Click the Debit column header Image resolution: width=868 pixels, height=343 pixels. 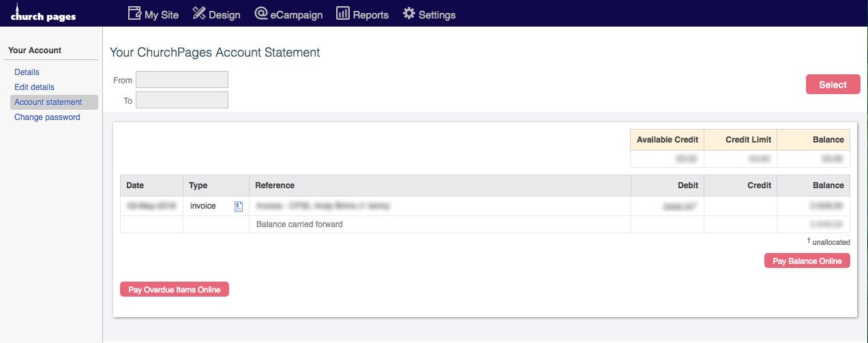tap(668, 185)
